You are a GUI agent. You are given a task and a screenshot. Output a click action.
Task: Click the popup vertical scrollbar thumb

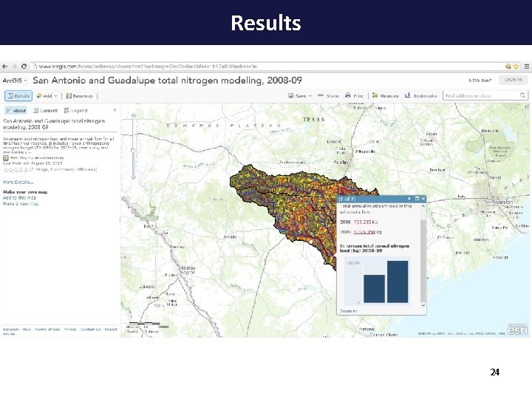423,261
